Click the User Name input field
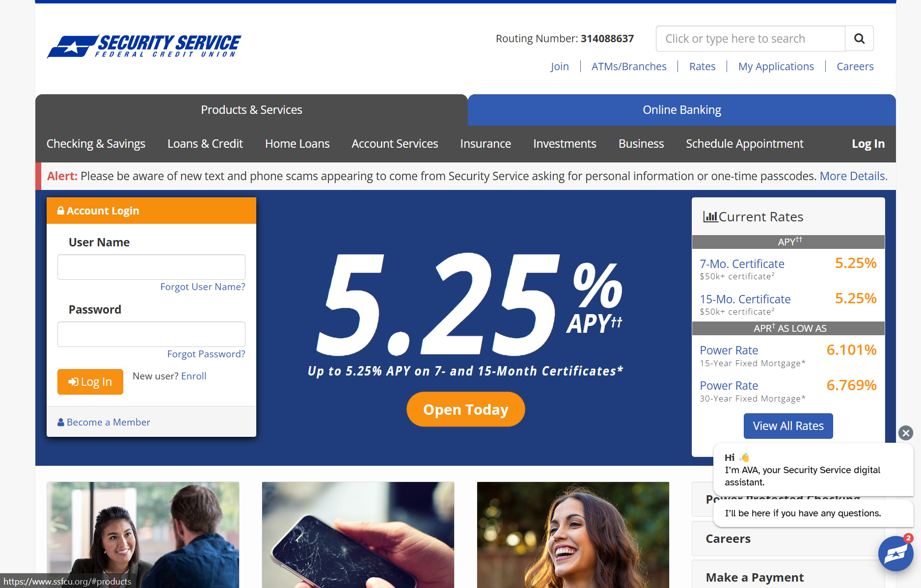Screen dimensions: 921x588 click(151, 267)
